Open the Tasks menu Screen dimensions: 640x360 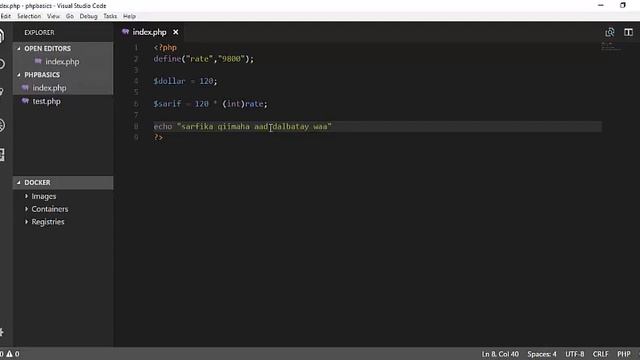[110, 16]
